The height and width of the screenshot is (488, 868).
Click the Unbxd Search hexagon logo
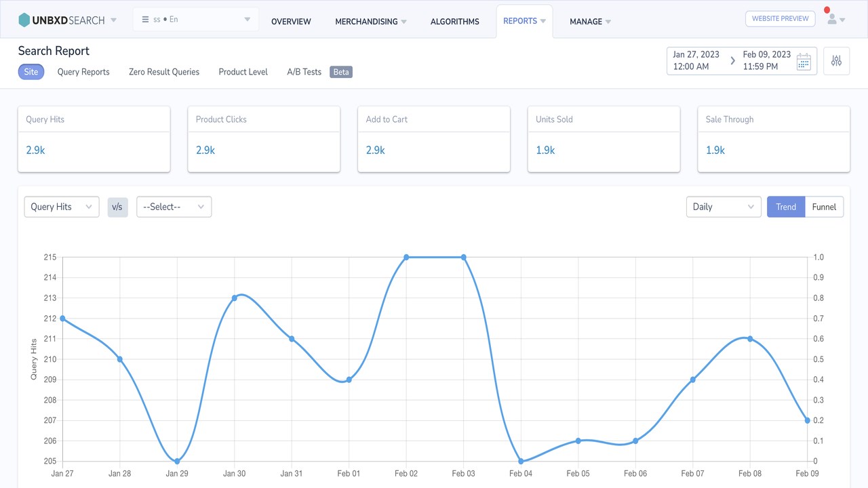click(x=24, y=20)
